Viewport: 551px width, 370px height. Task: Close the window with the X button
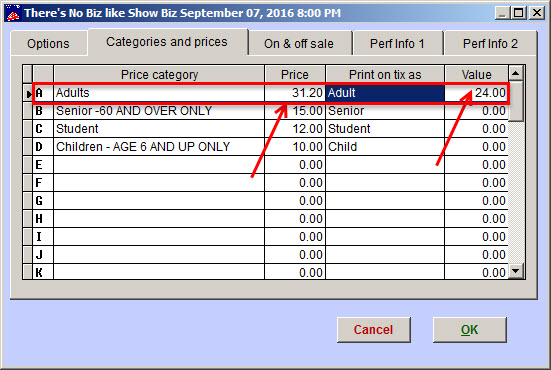(x=537, y=13)
